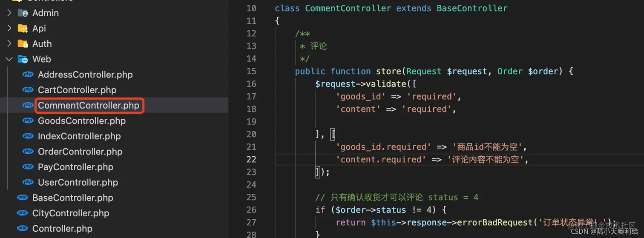Open UserController.php file
This screenshot has width=644, height=238.
[x=78, y=182]
